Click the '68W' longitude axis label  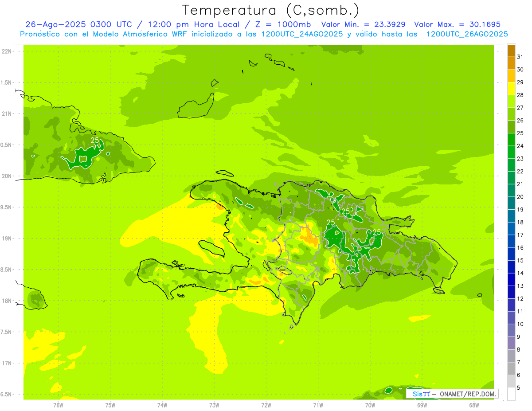coord(473,405)
